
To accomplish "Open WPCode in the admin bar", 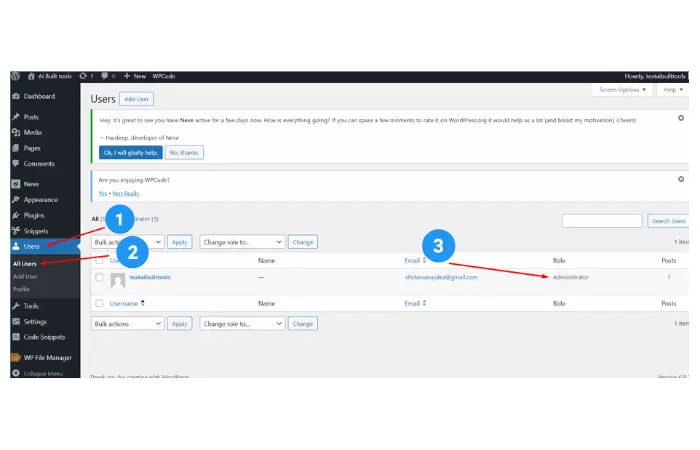I will pyautogui.click(x=164, y=76).
